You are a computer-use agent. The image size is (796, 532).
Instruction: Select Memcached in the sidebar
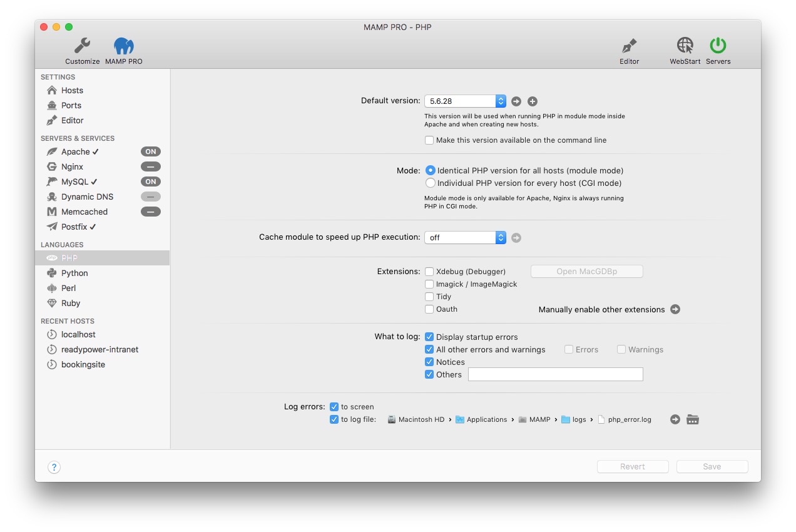pos(84,212)
